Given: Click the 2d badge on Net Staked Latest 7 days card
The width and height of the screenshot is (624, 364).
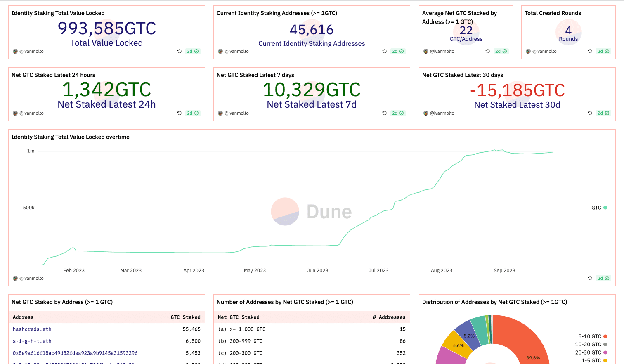Looking at the screenshot, I should pos(398,113).
